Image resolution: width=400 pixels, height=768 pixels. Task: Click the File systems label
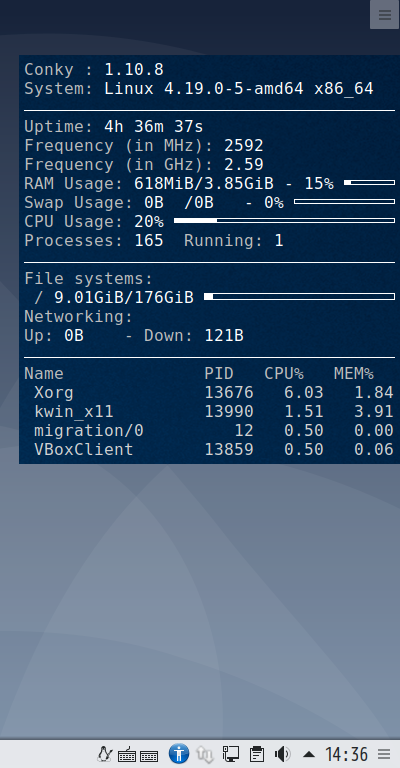click(x=89, y=279)
